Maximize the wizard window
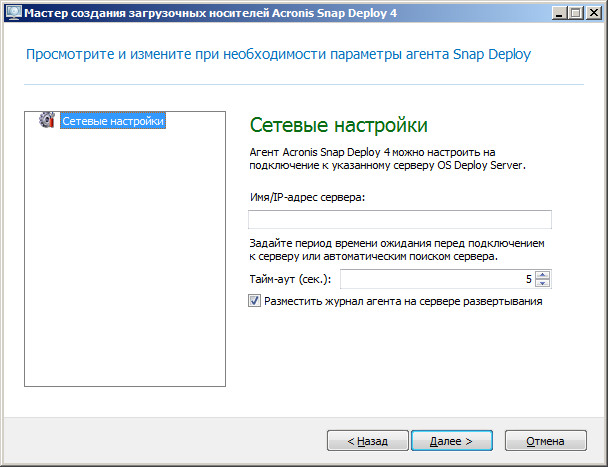 (x=576, y=13)
